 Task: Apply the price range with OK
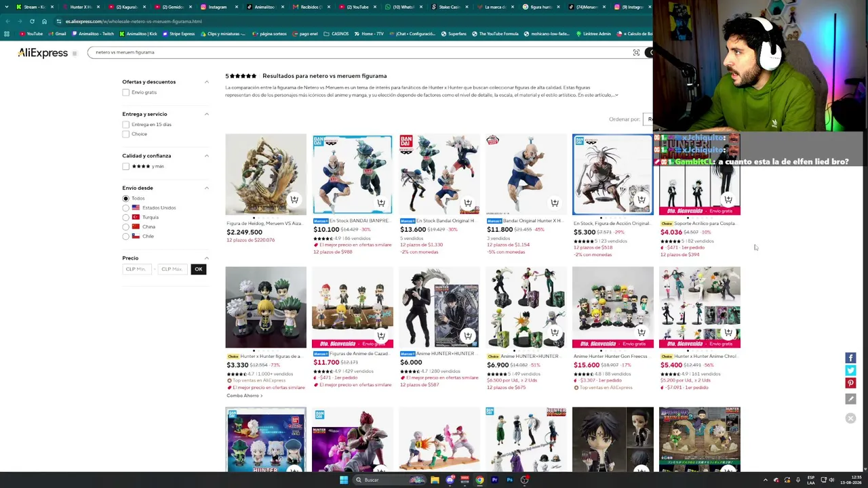point(199,269)
